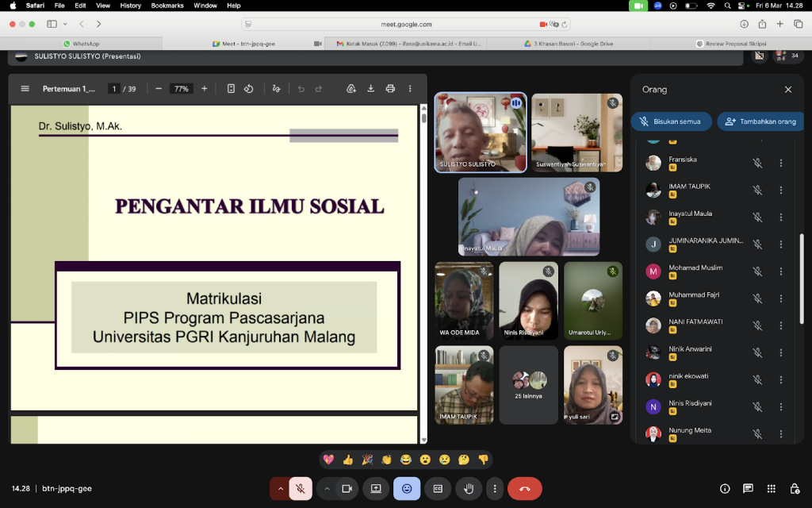The height and width of the screenshot is (508, 812).
Task: Open more options for Fransiska
Action: point(780,163)
